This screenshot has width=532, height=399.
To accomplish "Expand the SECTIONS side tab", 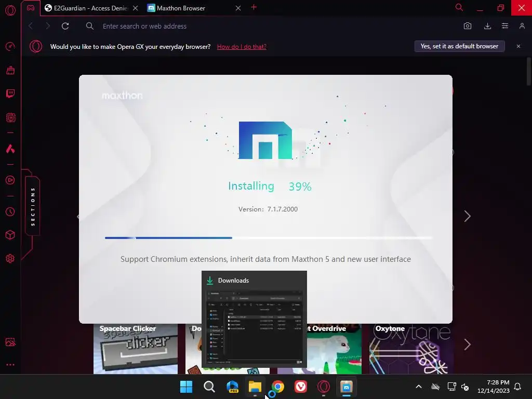I will 33,206.
